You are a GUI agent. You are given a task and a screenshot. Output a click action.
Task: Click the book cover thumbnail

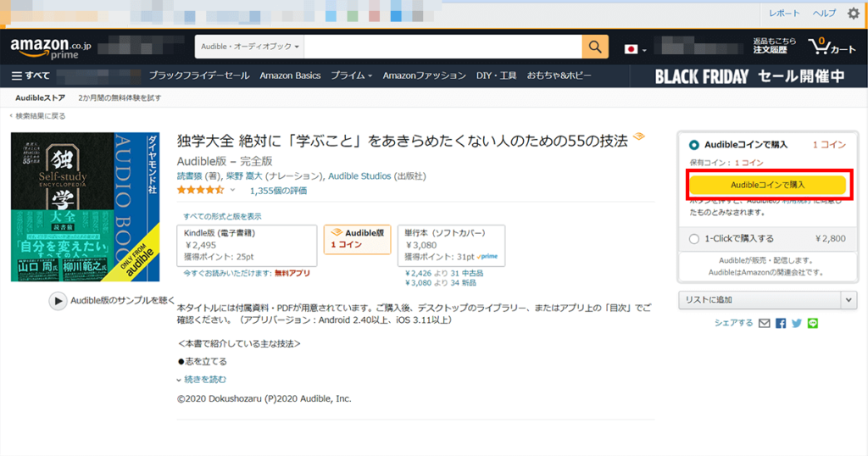(x=86, y=207)
